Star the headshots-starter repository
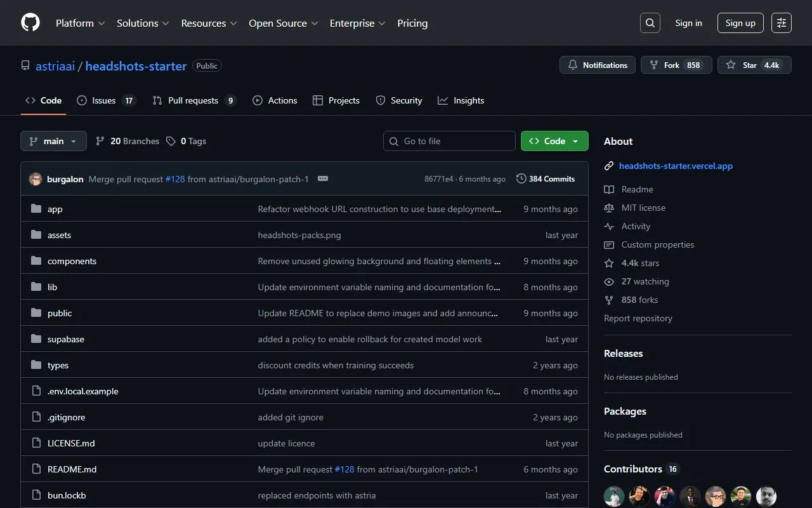The height and width of the screenshot is (508, 812). pyautogui.click(x=754, y=65)
